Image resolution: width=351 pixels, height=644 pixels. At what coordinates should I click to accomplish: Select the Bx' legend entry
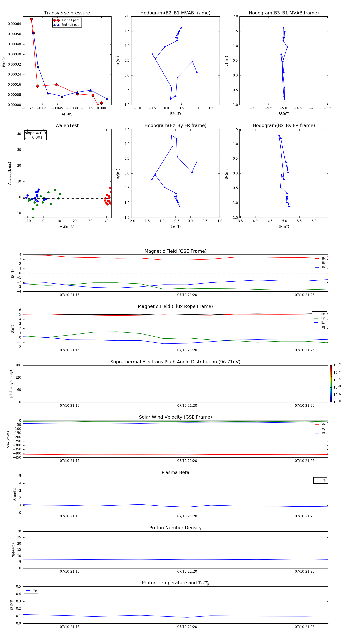(x=320, y=314)
